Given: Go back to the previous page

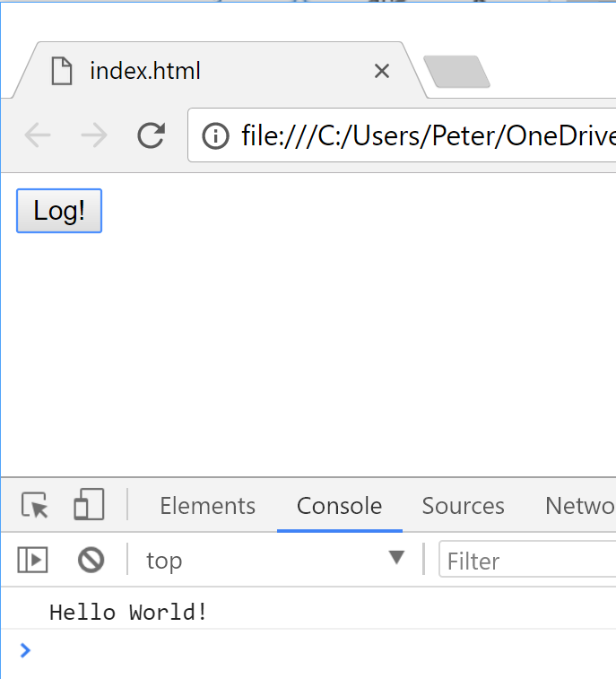Looking at the screenshot, I should pyautogui.click(x=38, y=135).
